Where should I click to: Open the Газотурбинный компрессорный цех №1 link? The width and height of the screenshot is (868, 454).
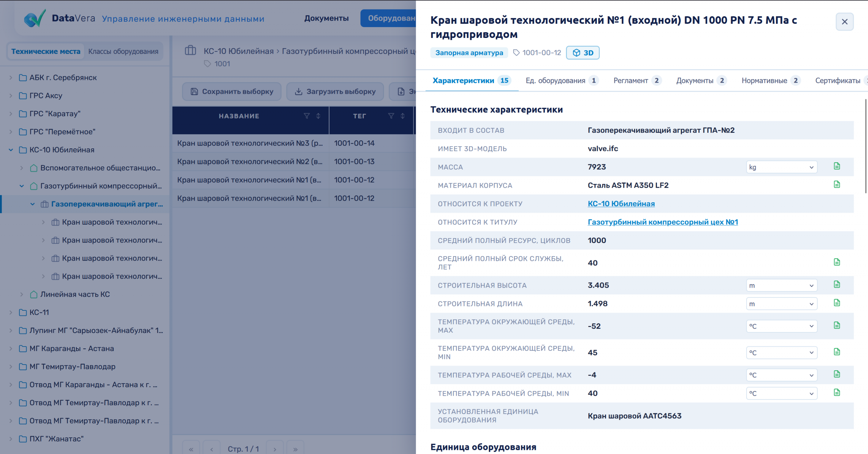coord(663,222)
